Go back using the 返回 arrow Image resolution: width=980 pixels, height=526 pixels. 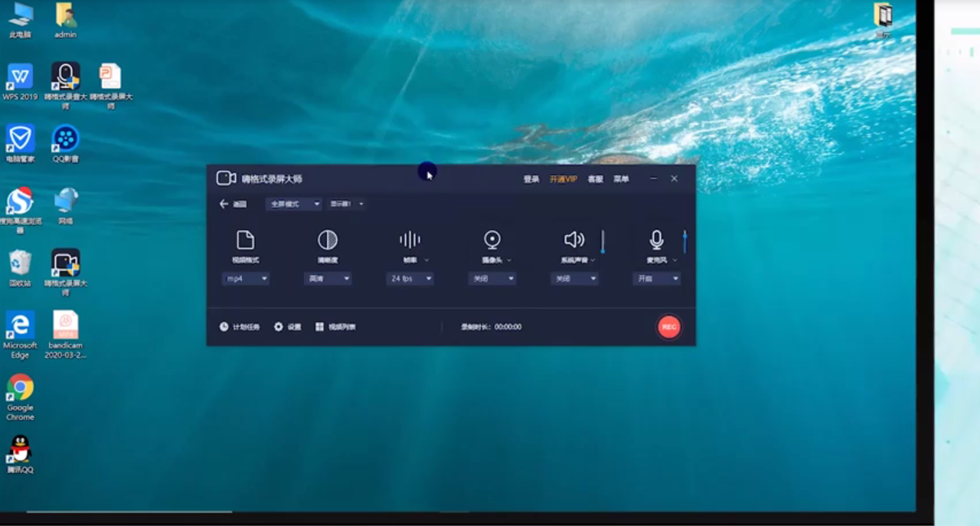pyautogui.click(x=224, y=204)
